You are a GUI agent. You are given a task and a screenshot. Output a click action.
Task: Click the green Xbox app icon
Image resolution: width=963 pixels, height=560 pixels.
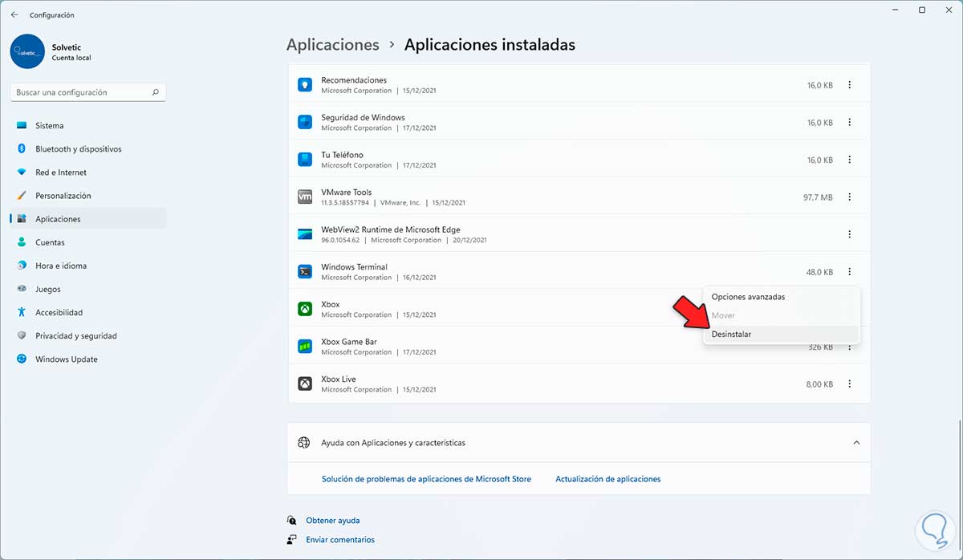[305, 309]
